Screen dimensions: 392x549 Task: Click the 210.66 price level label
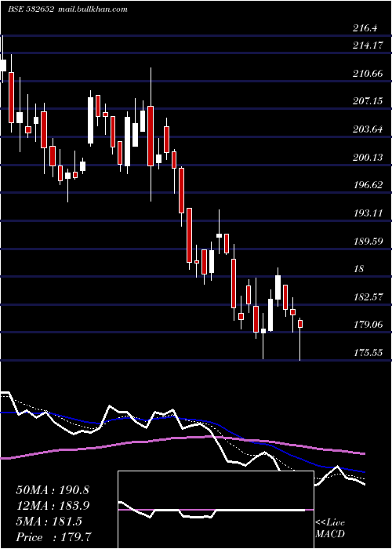[x=368, y=74]
